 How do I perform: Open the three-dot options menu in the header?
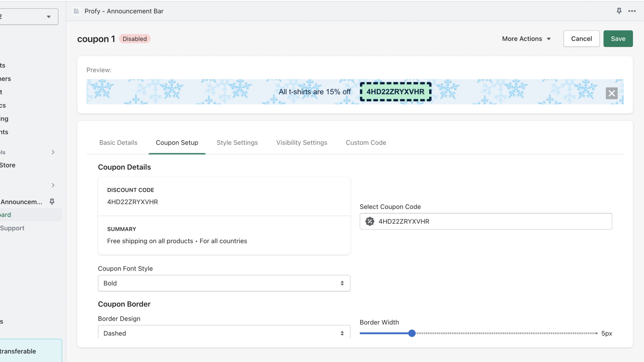tap(632, 11)
